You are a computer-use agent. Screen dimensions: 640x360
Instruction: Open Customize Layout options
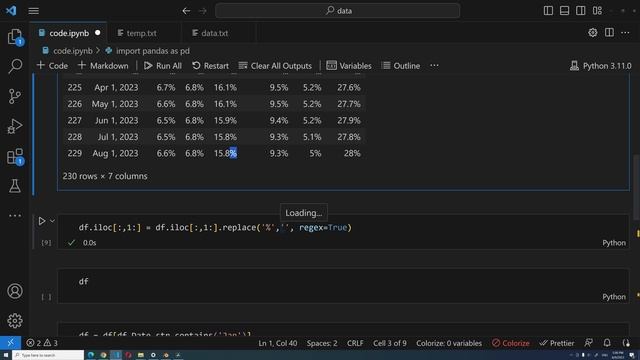coord(598,11)
